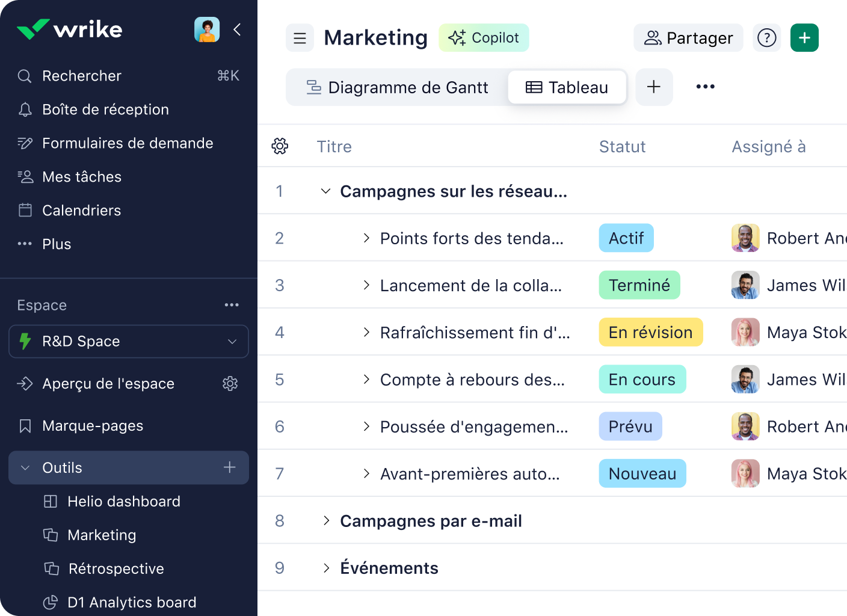Change the Terminé status badge
The image size is (847, 616).
639,285
